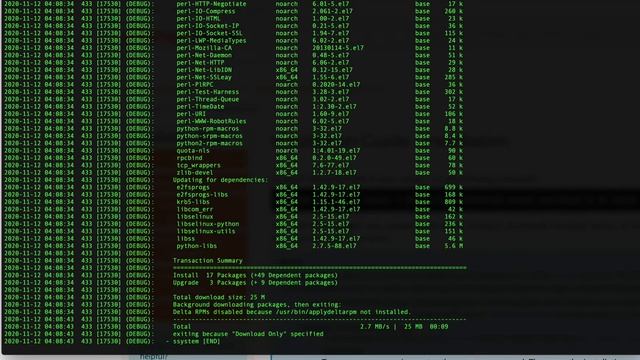Click 'Background downloading packages, then exiting:' line
The width and height of the screenshot is (640, 360).
[x=257, y=305]
